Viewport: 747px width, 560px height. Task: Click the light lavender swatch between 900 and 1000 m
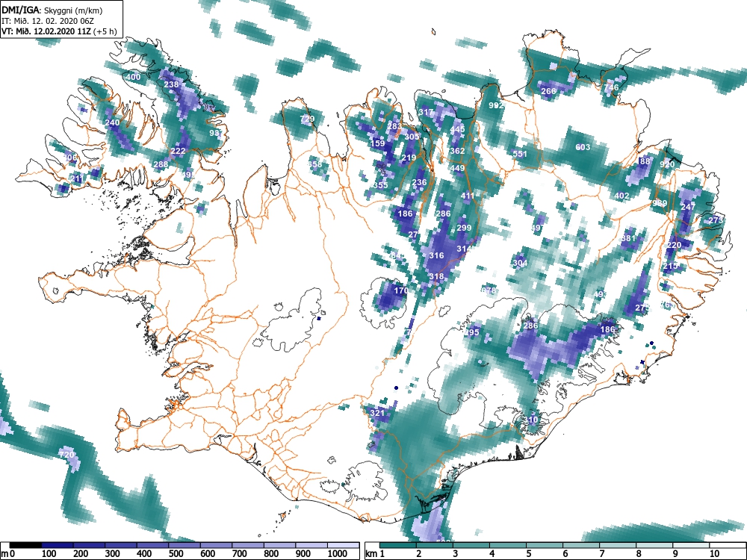311,546
